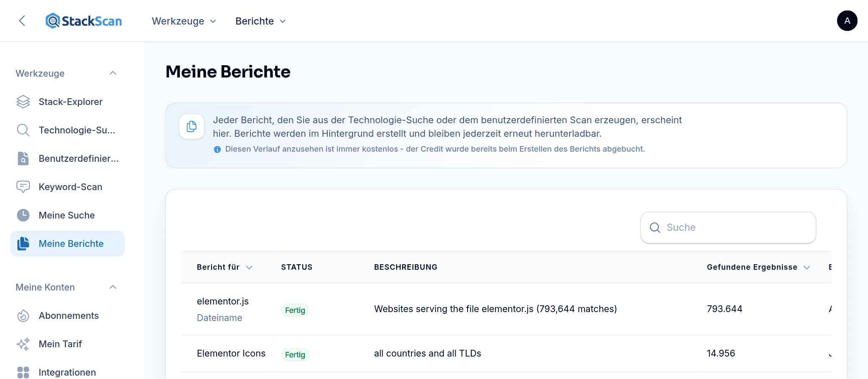Click the Technologie-Suche magnifier icon
The width and height of the screenshot is (868, 379).
23,130
